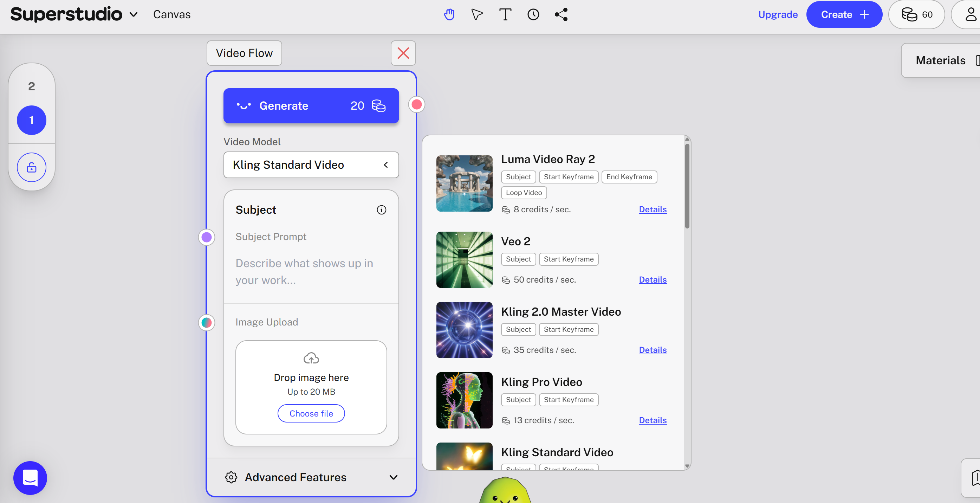Click the Choose file button
This screenshot has width=980, height=503.
pyautogui.click(x=311, y=413)
